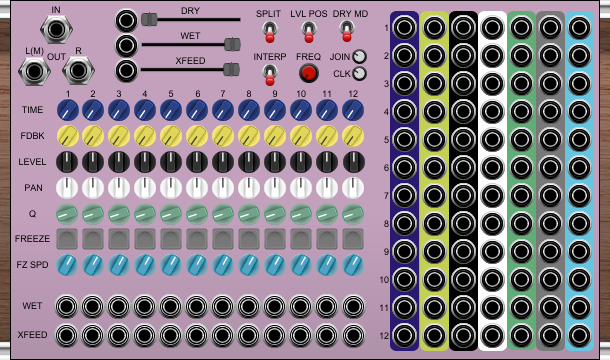Click the L(M) output jack
The image size is (610, 360).
pos(34,71)
